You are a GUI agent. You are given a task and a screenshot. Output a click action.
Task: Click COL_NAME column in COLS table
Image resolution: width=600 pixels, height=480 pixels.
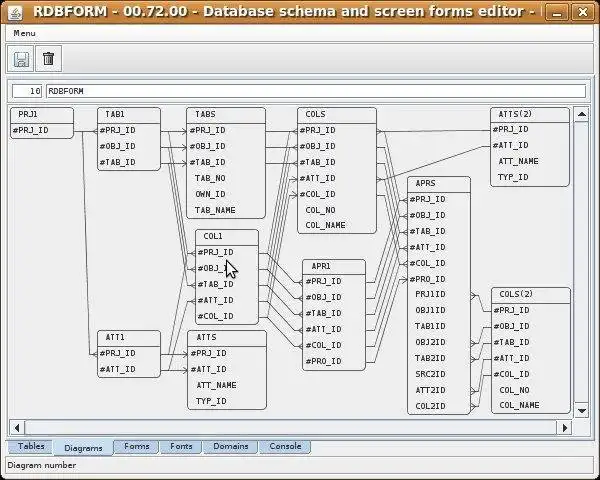[325, 225]
